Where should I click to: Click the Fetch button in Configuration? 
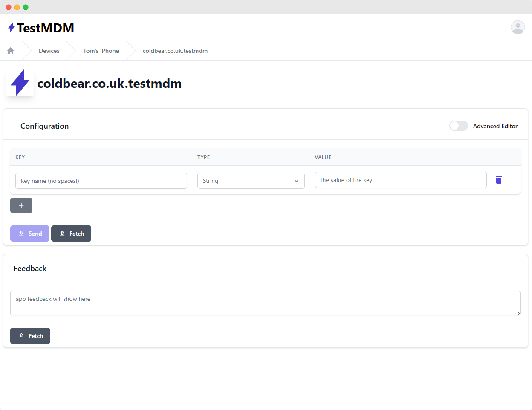(71, 234)
